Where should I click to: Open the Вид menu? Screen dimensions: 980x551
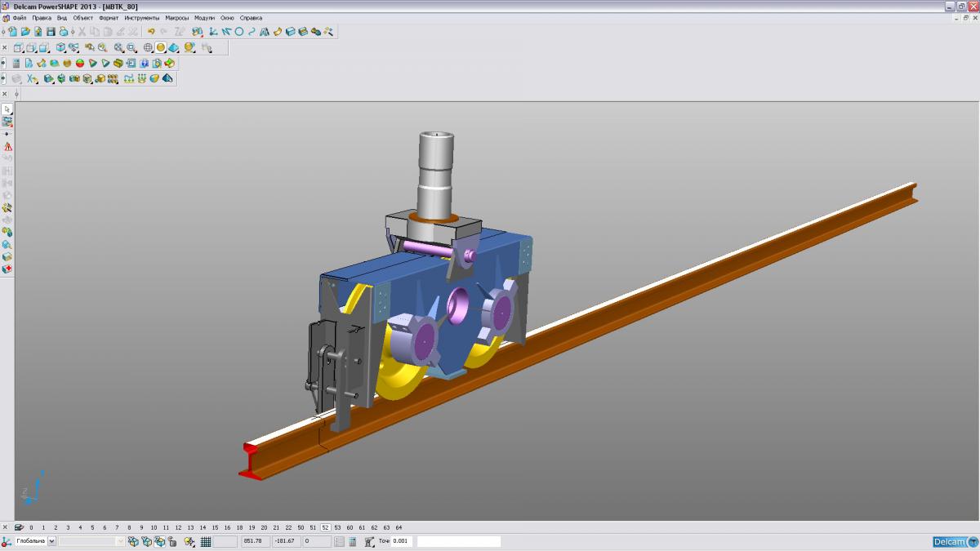point(62,17)
